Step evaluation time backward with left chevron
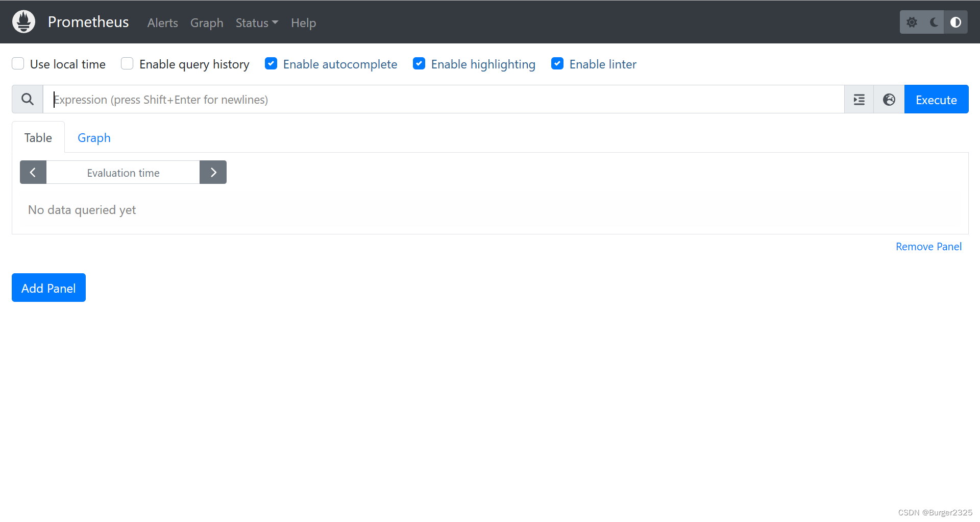 (33, 173)
